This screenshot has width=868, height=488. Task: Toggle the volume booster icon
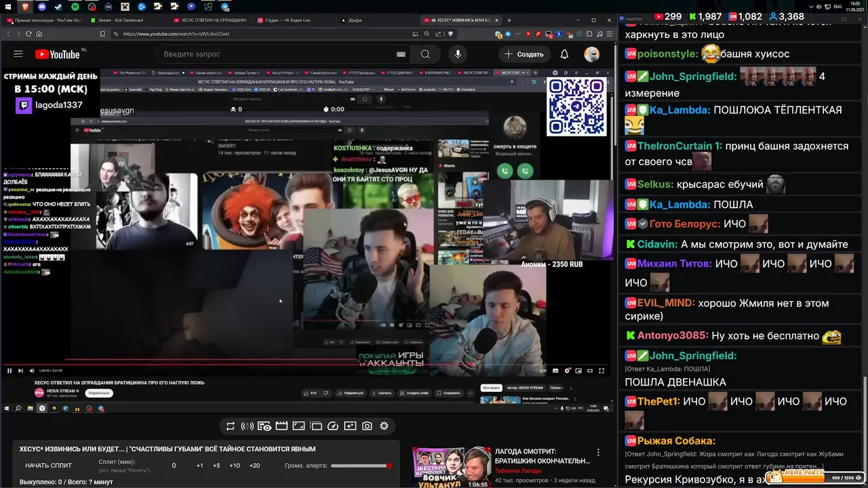click(248, 426)
